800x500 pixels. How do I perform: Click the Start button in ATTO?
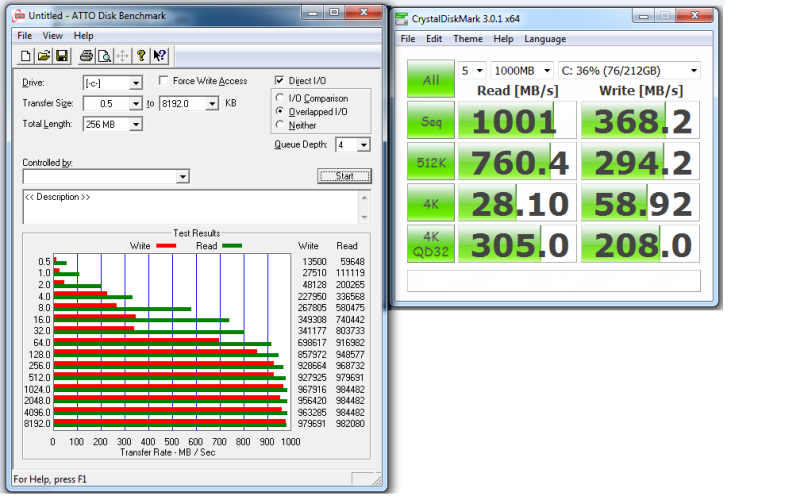pyautogui.click(x=344, y=176)
